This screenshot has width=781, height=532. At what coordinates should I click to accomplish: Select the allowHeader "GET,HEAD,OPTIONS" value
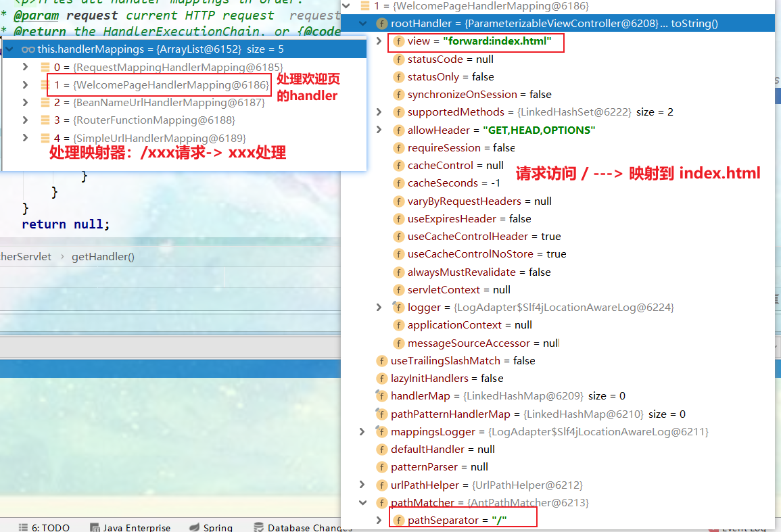[x=539, y=130]
